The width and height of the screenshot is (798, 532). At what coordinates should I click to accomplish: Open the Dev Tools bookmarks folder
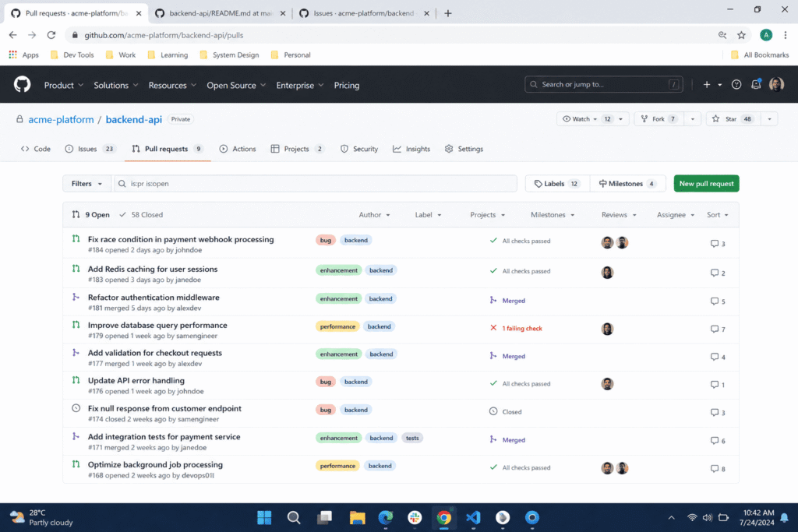pyautogui.click(x=72, y=55)
